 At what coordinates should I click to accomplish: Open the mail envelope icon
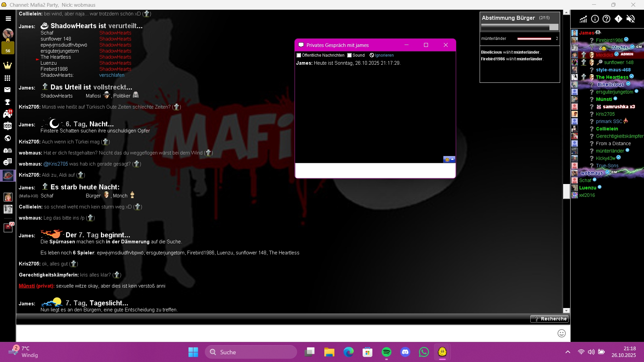click(x=7, y=89)
